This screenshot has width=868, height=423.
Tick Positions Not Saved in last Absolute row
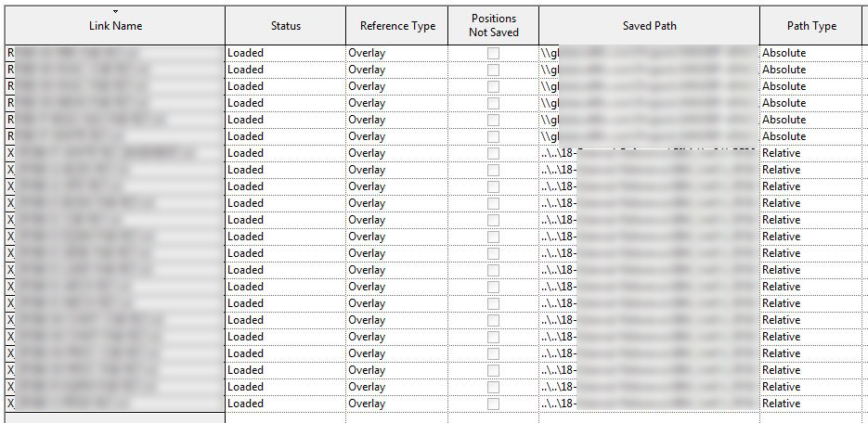493,136
